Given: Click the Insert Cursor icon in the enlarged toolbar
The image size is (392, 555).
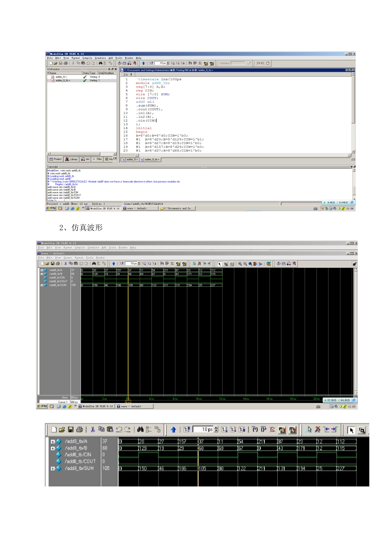Looking at the screenshot, I should tap(309, 429).
